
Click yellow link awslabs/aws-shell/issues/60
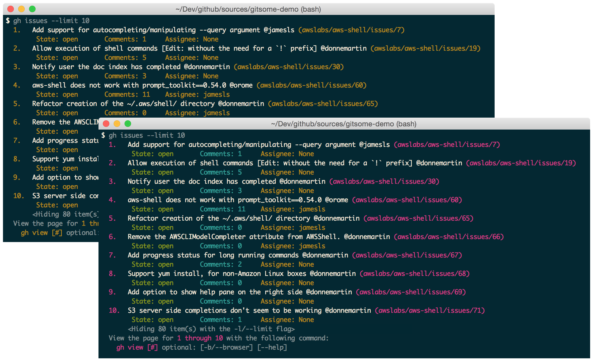(311, 85)
